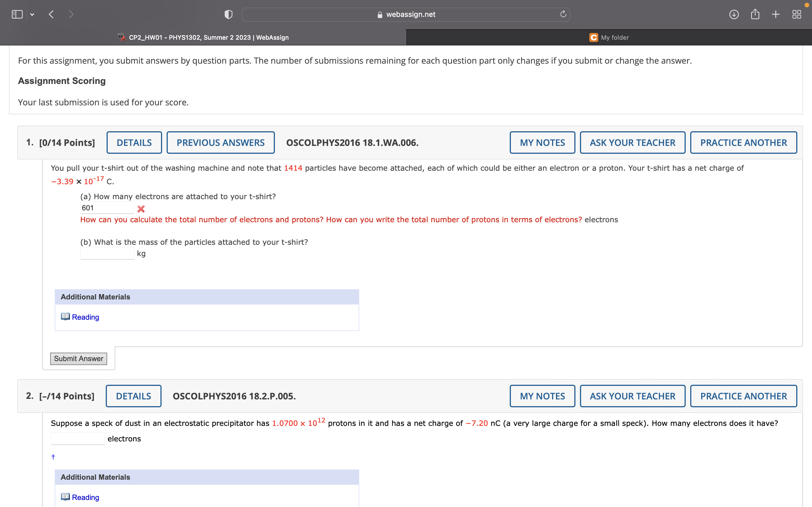Open a new tab with the plus icon
The width and height of the screenshot is (812, 507).
(x=776, y=14)
